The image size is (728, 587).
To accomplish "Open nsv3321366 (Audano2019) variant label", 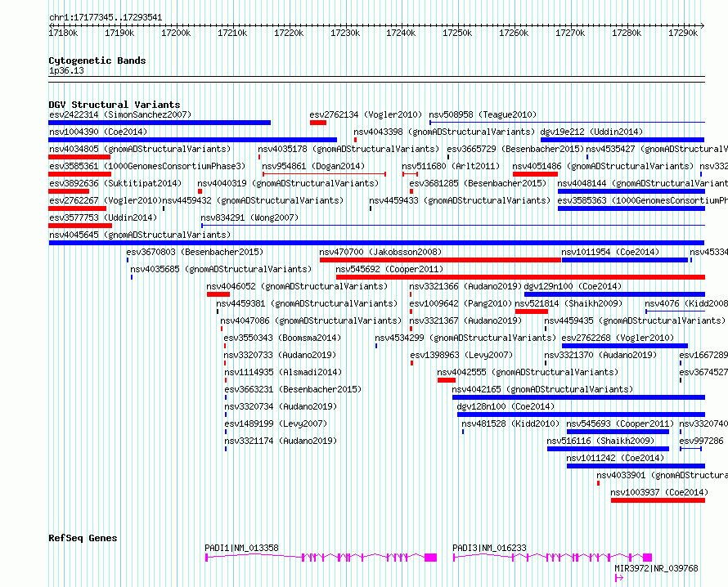I will click(x=465, y=286).
